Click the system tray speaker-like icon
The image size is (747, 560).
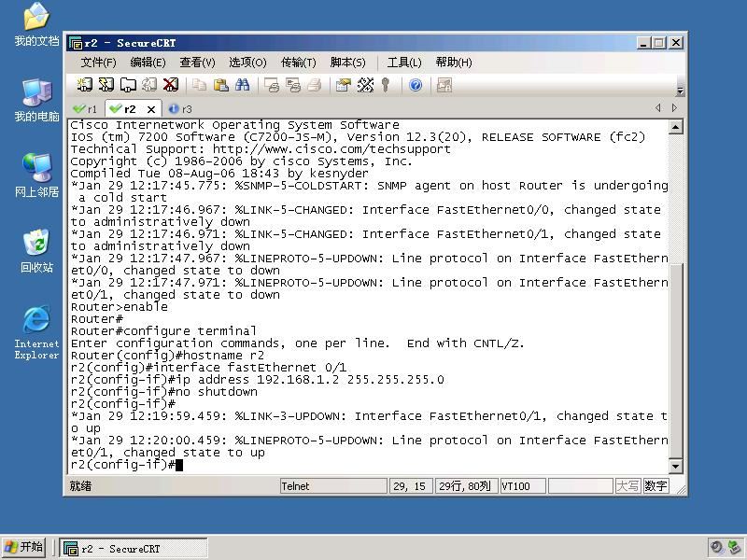click(x=715, y=548)
